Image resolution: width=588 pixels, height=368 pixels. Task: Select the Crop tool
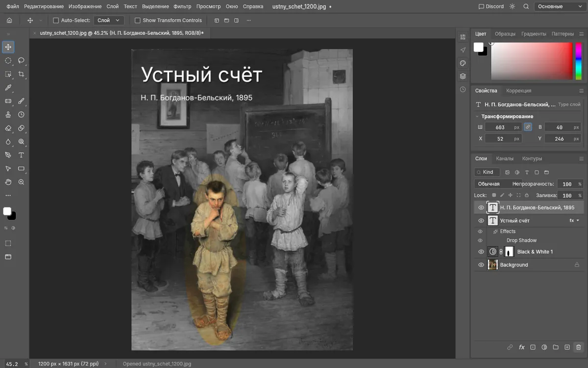pos(21,74)
